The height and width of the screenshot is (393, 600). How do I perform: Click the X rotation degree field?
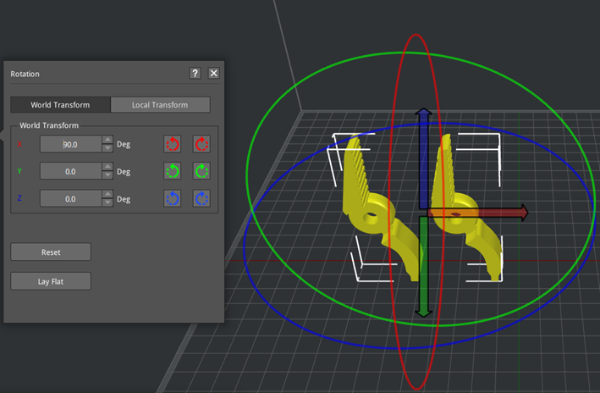pyautogui.click(x=71, y=144)
